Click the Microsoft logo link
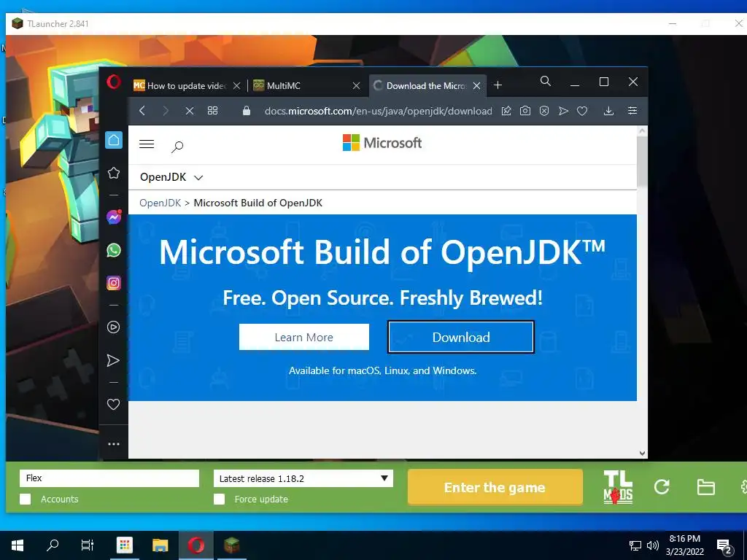747x560 pixels. click(382, 143)
